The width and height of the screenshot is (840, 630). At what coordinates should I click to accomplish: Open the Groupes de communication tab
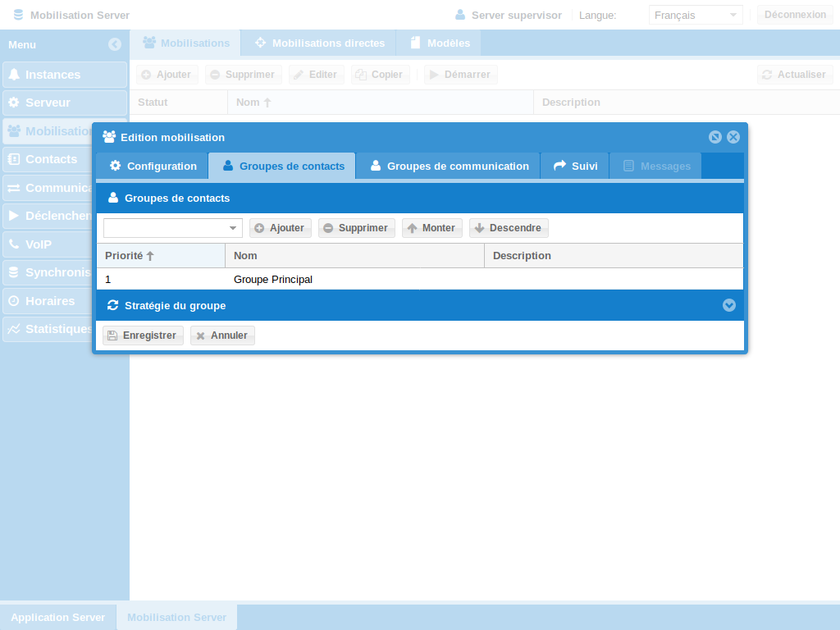449,166
